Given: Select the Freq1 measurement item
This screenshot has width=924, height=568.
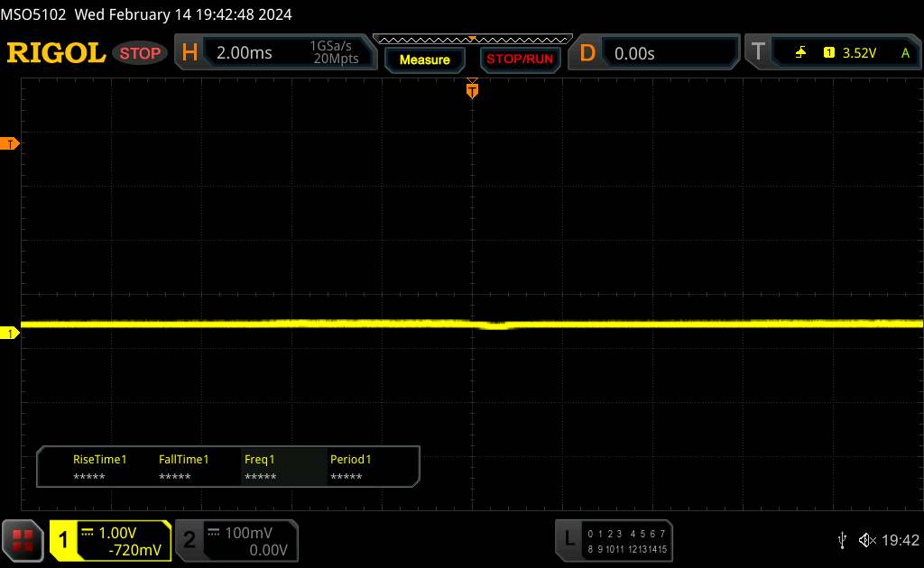Looking at the screenshot, I should point(260,467).
